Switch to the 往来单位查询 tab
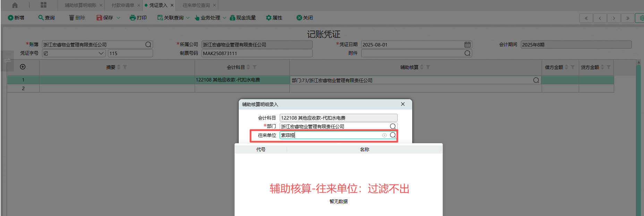The height and width of the screenshot is (216, 644). 196,5
